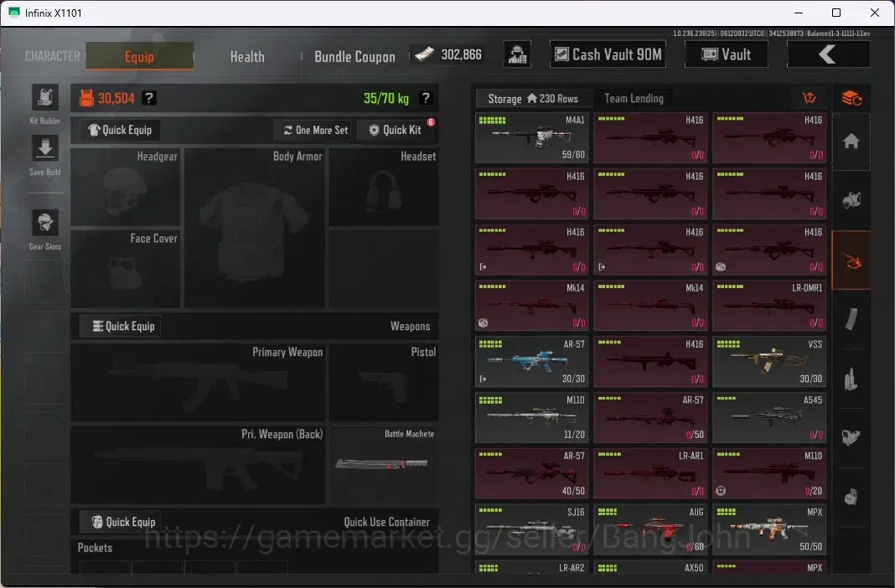Click the orange stack organize icon
The height and width of the screenshot is (588, 895).
click(851, 98)
